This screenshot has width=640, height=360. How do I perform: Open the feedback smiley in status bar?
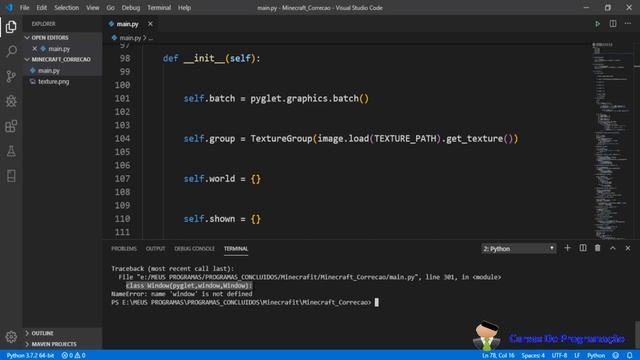[x=616, y=356]
